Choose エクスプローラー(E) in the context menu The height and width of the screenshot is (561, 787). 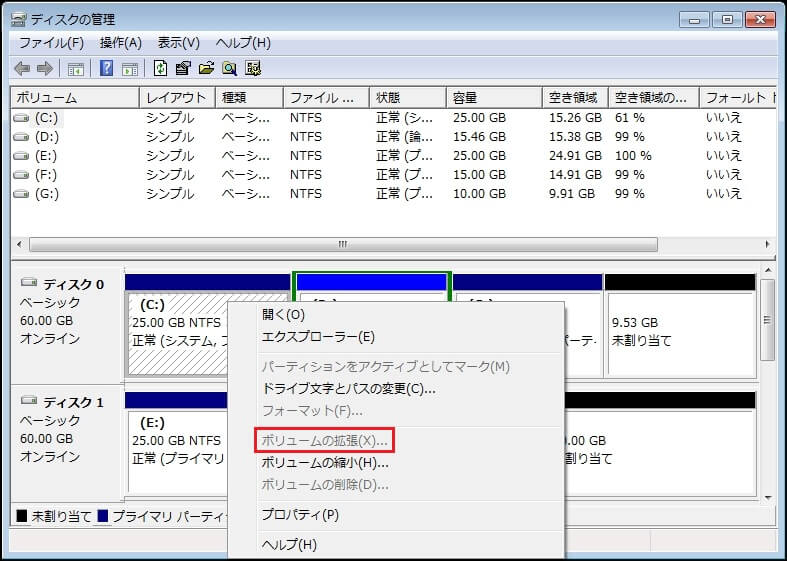(x=318, y=337)
